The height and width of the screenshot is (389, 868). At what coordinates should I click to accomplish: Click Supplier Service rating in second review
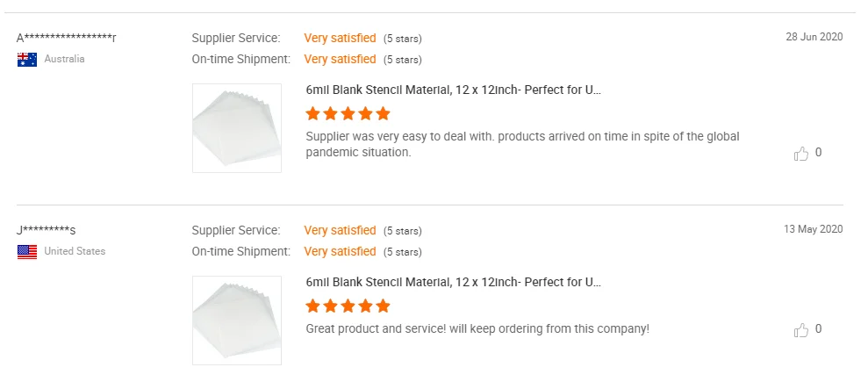[340, 231]
